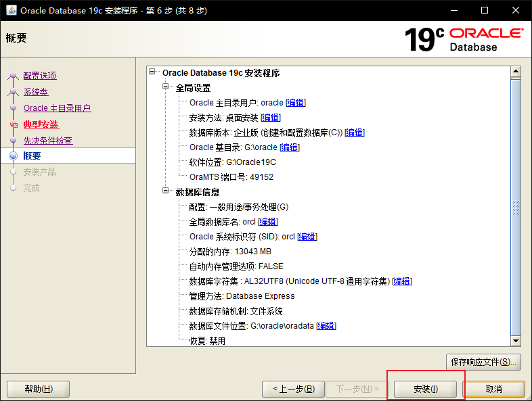Collapse the 全局设置 tree section
Screen dimensions: 532x401
click(x=165, y=86)
